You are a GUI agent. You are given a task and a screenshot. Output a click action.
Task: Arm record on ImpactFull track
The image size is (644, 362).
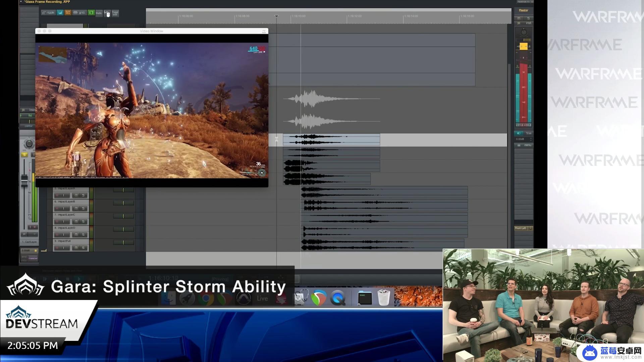[57, 248]
